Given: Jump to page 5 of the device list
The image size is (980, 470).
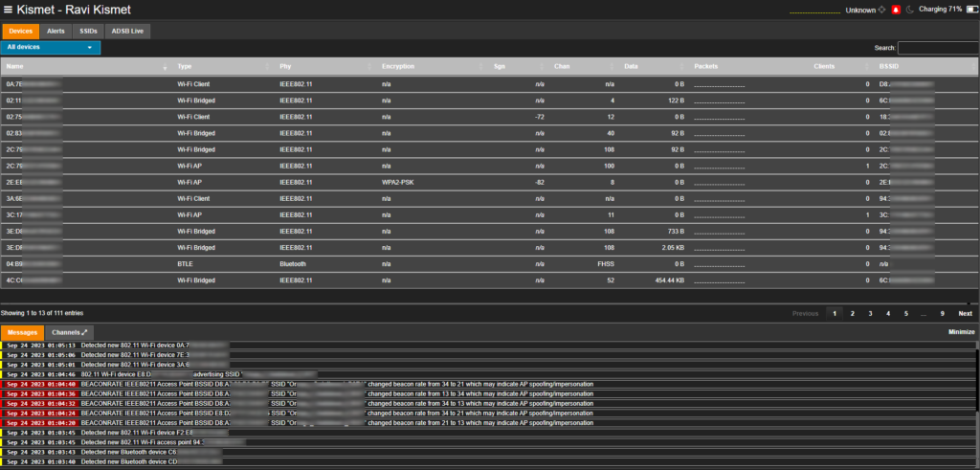Looking at the screenshot, I should click(x=905, y=314).
